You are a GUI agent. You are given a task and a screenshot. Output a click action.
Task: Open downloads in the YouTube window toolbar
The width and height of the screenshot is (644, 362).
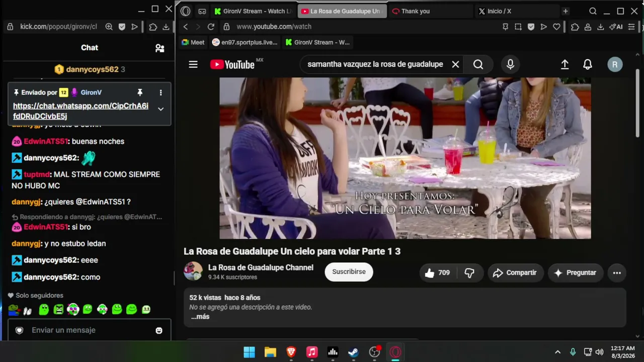tap(600, 27)
